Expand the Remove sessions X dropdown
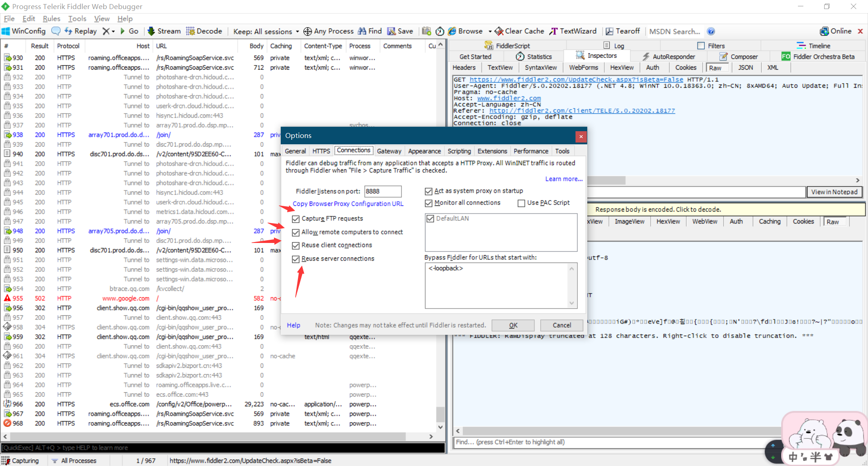This screenshot has height=466, width=868. pyautogui.click(x=113, y=32)
